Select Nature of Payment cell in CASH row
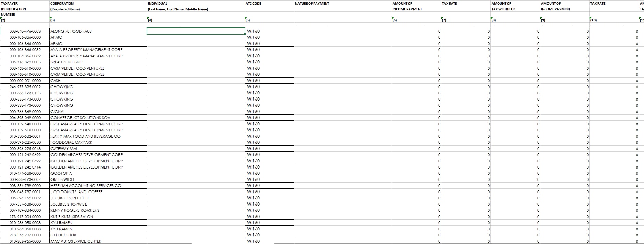644x244 pixels. 343,81
